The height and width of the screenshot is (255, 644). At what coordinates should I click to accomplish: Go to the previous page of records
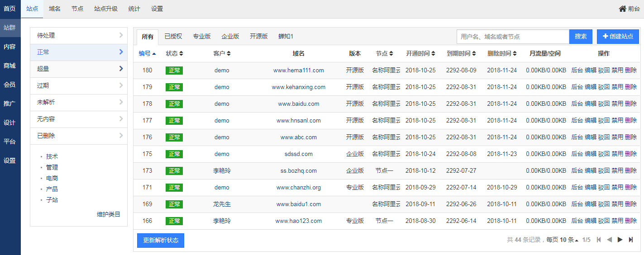click(x=609, y=240)
